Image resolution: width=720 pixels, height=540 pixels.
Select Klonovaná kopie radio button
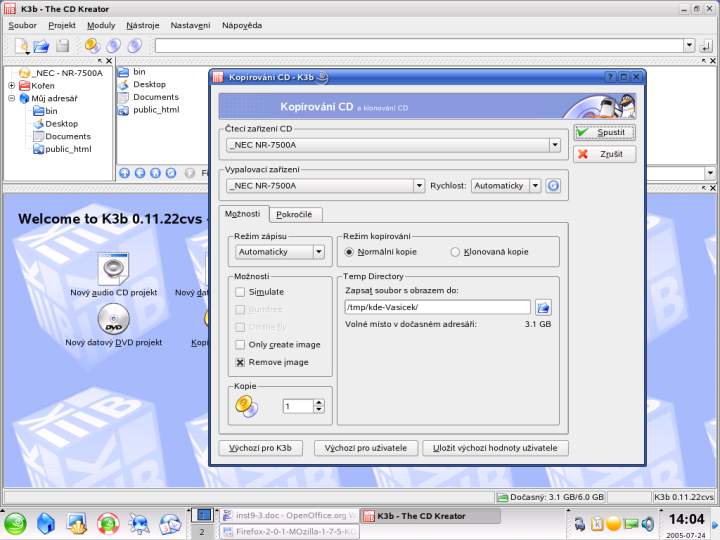click(x=455, y=252)
